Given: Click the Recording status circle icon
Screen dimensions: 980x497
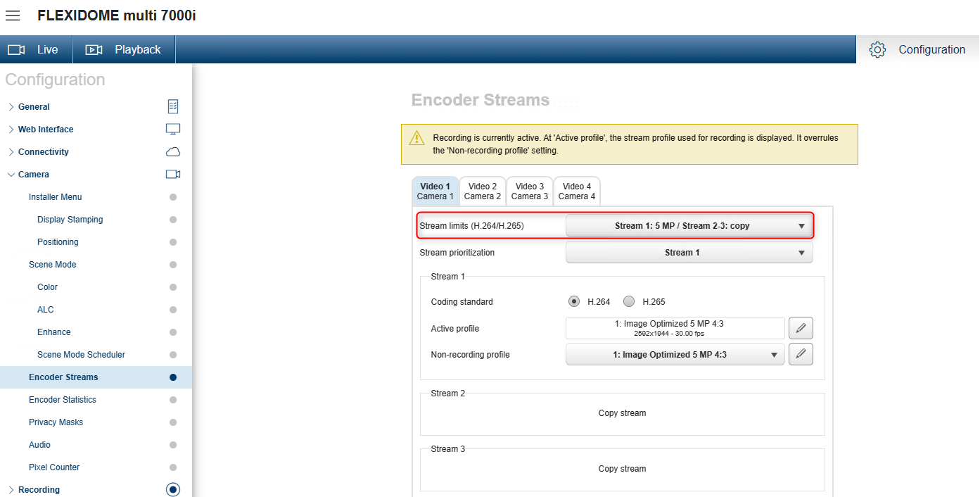Looking at the screenshot, I should click(x=173, y=490).
